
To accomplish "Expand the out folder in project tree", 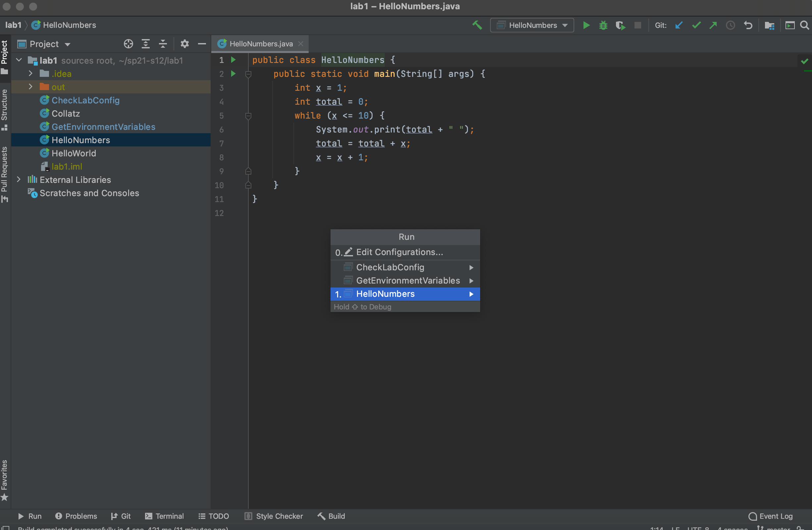I will click(30, 87).
